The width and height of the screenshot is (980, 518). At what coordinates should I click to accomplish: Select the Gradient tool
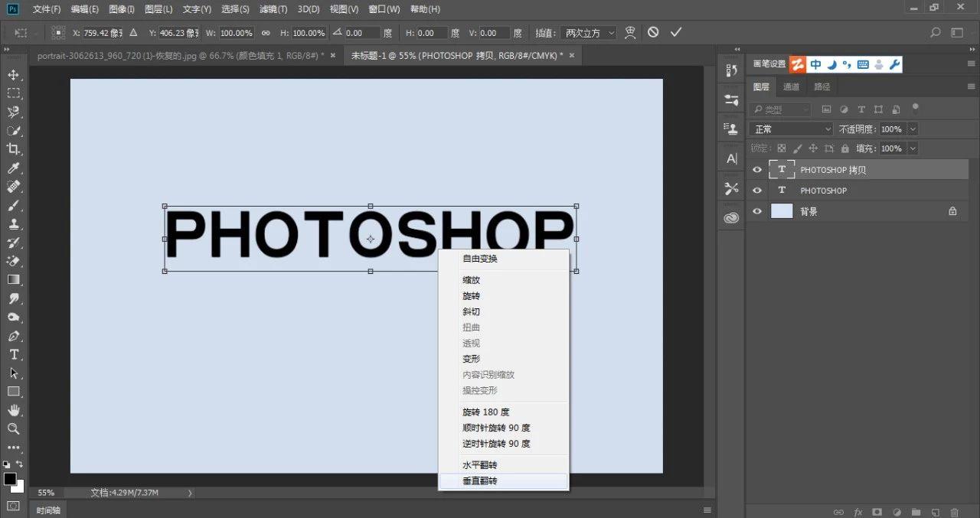click(x=13, y=280)
